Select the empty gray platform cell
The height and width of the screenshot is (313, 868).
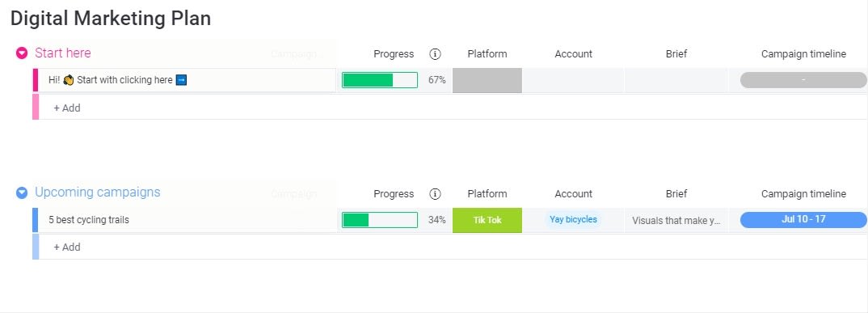click(x=487, y=80)
